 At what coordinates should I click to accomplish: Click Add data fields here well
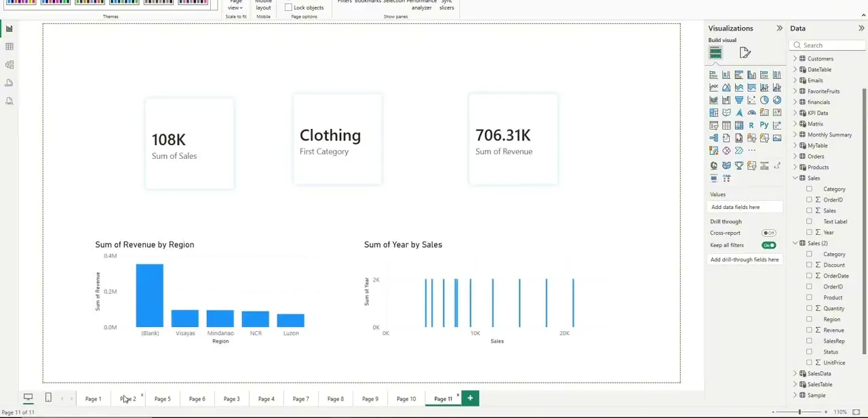(745, 207)
